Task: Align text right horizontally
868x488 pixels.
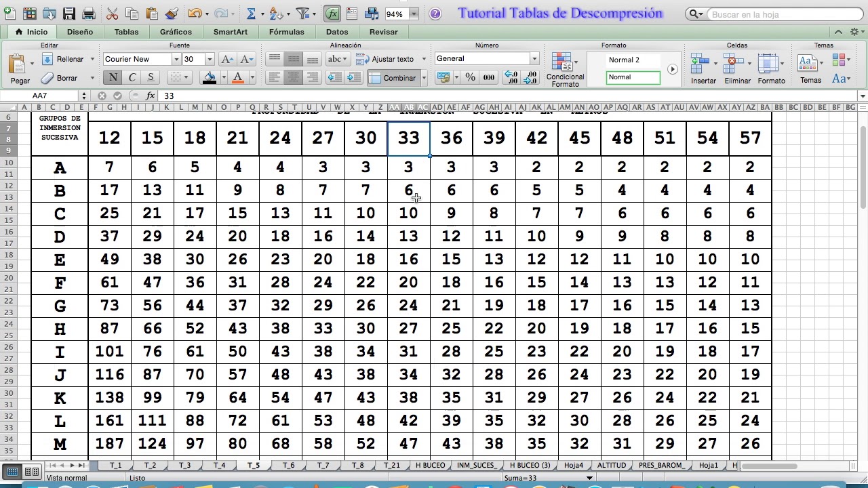Action: 312,78
